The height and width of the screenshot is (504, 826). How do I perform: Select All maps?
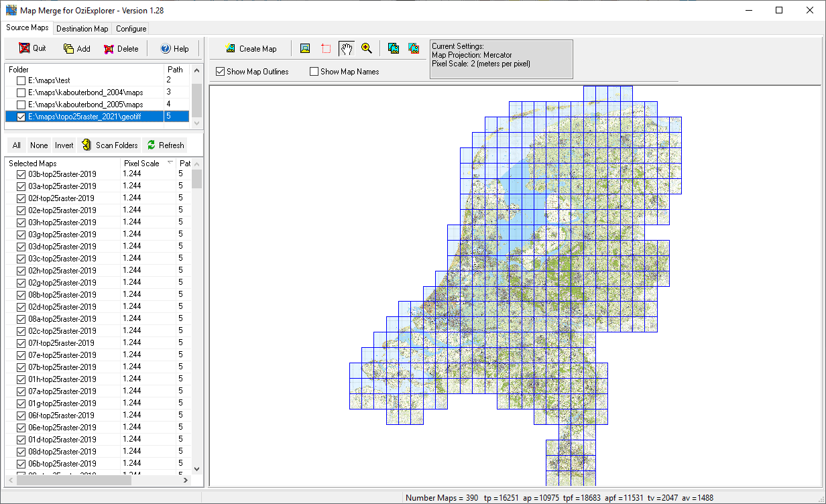(x=16, y=145)
